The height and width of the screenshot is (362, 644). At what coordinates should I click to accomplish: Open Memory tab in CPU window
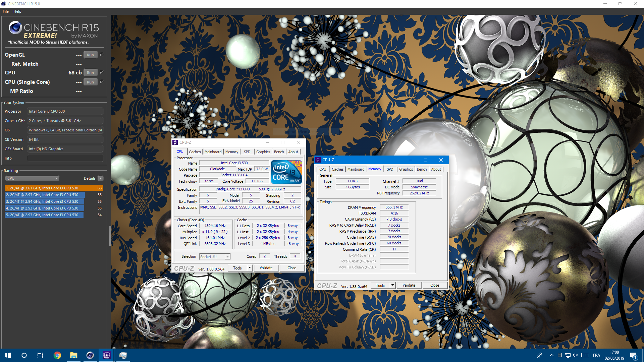point(232,152)
